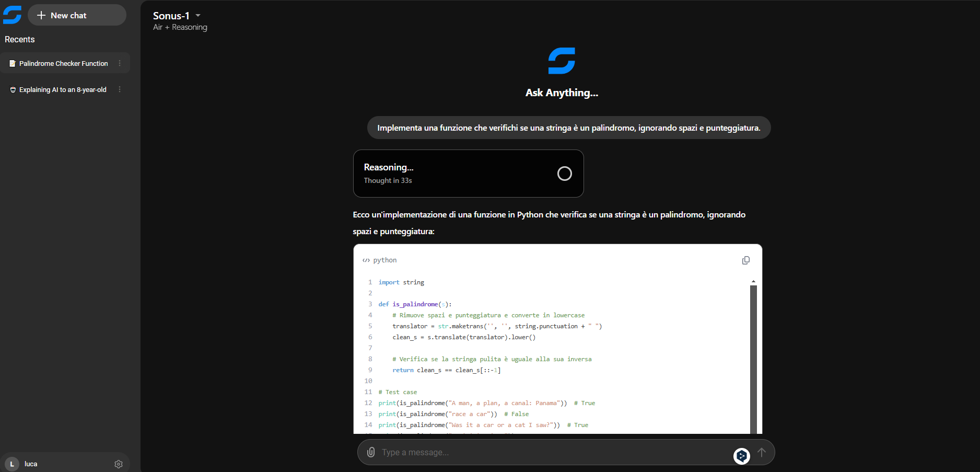Image resolution: width=980 pixels, height=472 pixels.
Task: Click the notepad icon beside Palindrome Checker Function
Action: tap(13, 63)
